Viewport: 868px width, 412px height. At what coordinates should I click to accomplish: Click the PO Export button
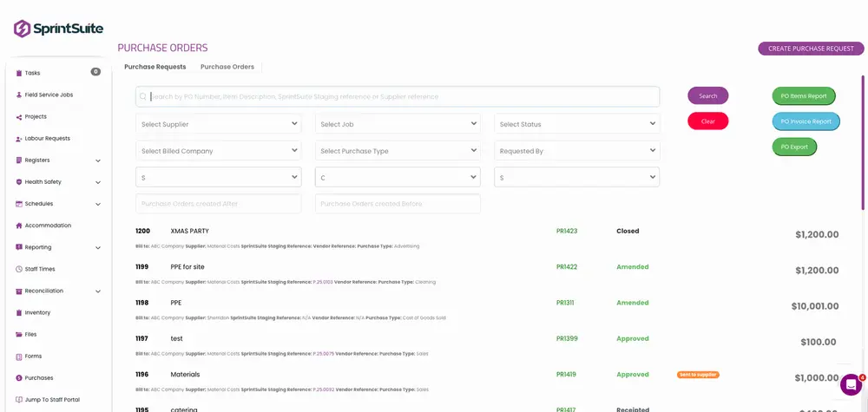click(x=794, y=147)
